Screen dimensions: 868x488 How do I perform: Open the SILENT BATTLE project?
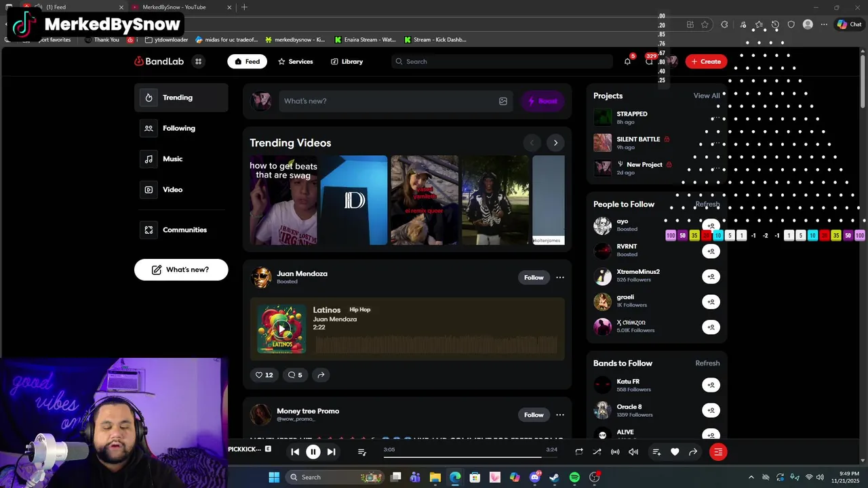pos(638,143)
